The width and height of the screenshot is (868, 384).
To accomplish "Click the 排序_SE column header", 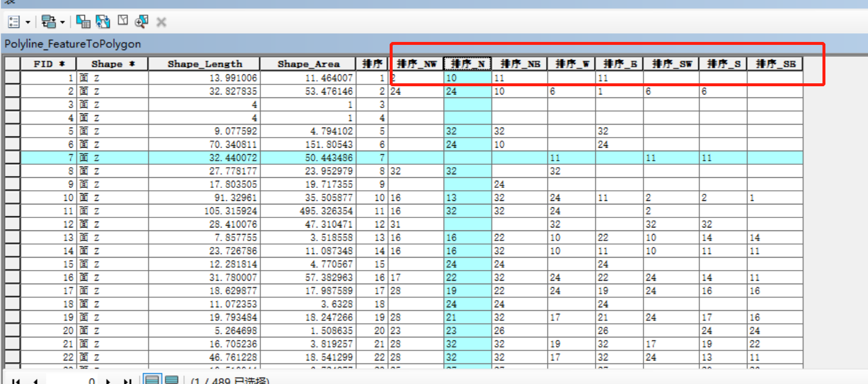I will pos(775,64).
